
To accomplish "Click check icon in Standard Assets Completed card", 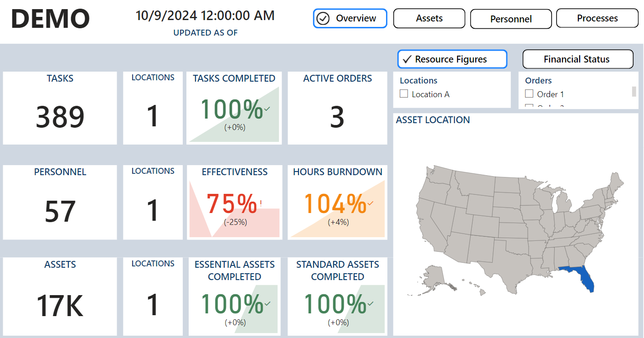I will 371,304.
